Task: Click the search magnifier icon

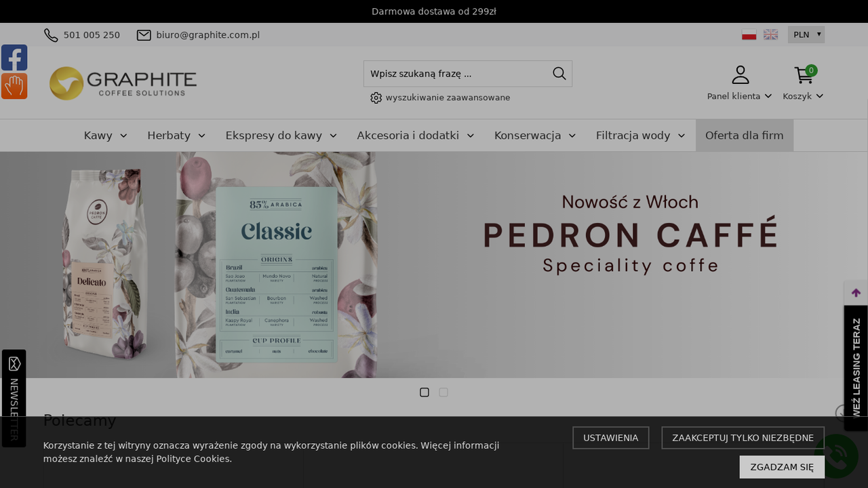Action: coord(559,73)
